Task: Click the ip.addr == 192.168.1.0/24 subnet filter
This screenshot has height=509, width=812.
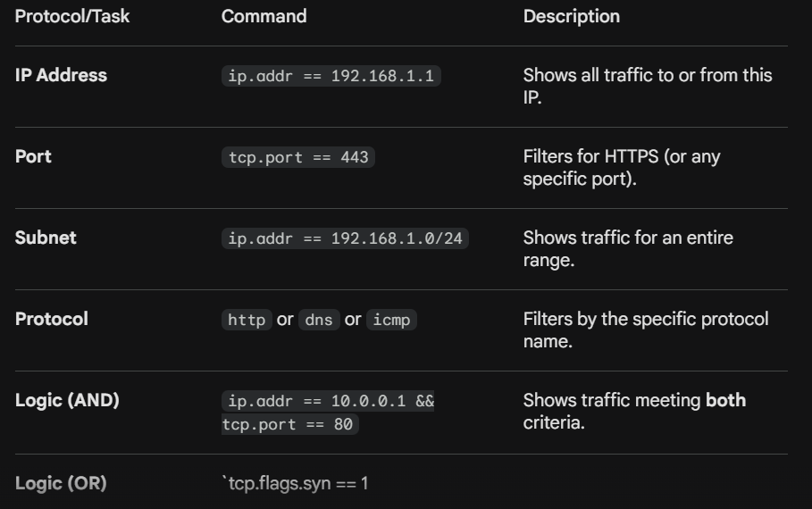Action: point(345,238)
